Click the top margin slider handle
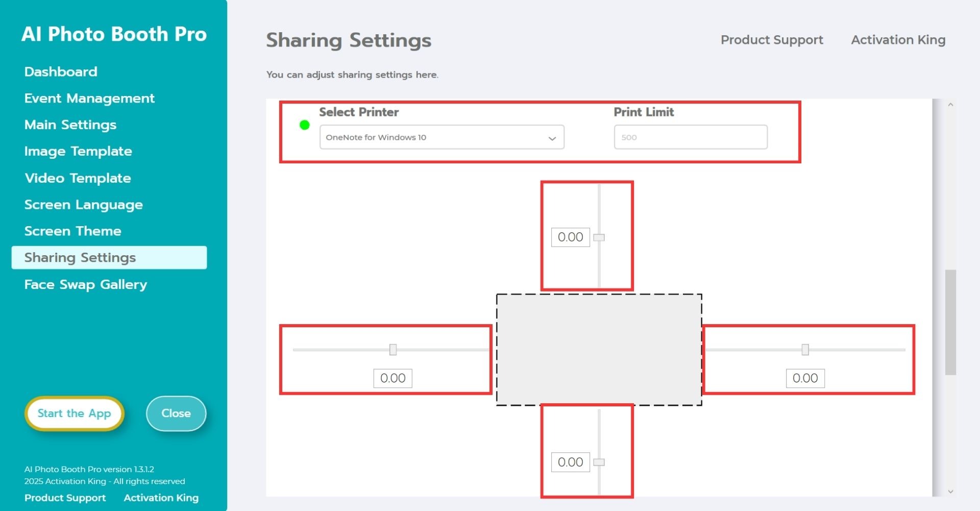 tap(599, 237)
